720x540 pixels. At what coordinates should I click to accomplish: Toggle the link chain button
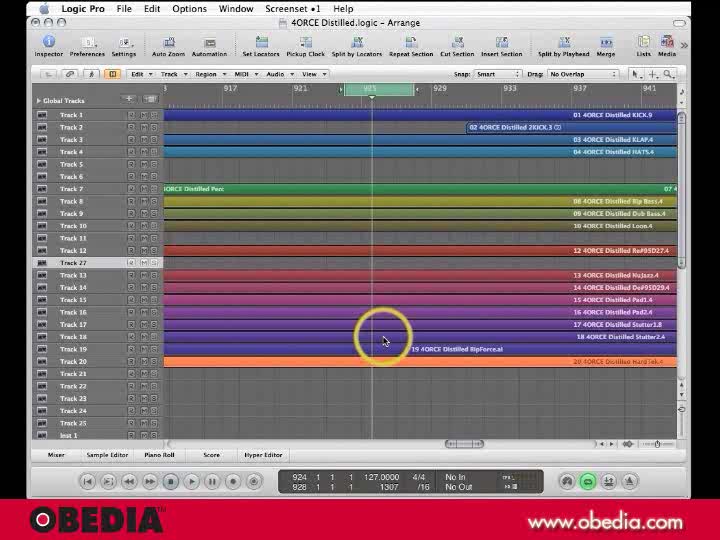[70, 74]
